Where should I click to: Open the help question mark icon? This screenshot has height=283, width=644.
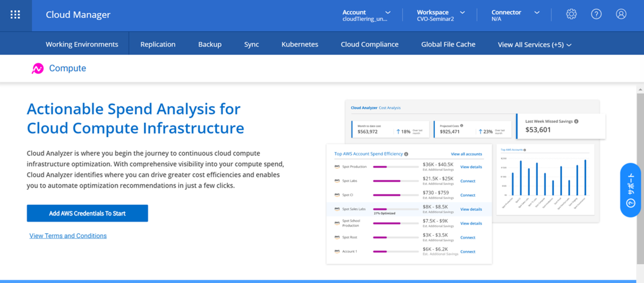[x=596, y=14]
